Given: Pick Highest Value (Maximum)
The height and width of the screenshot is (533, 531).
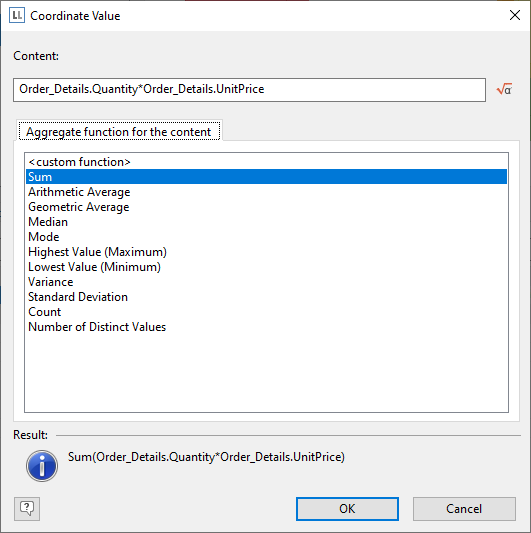Looking at the screenshot, I should click(x=267, y=252).
